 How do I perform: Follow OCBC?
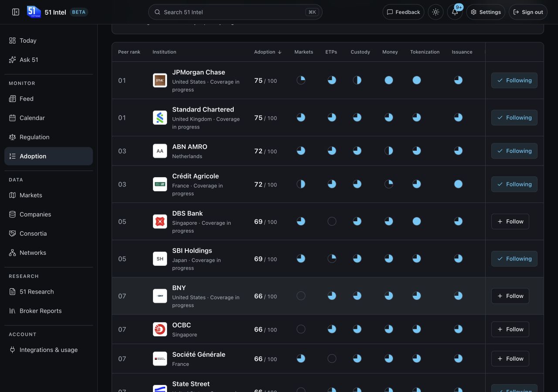(510, 329)
